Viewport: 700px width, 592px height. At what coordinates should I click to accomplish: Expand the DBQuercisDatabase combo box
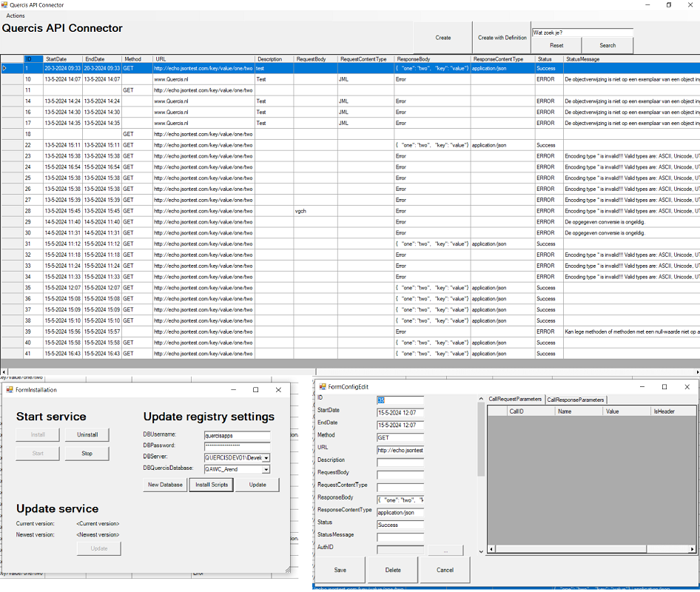pyautogui.click(x=266, y=469)
